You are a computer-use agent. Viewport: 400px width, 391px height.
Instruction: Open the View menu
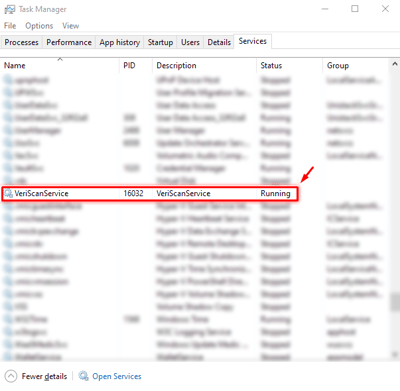(x=70, y=26)
